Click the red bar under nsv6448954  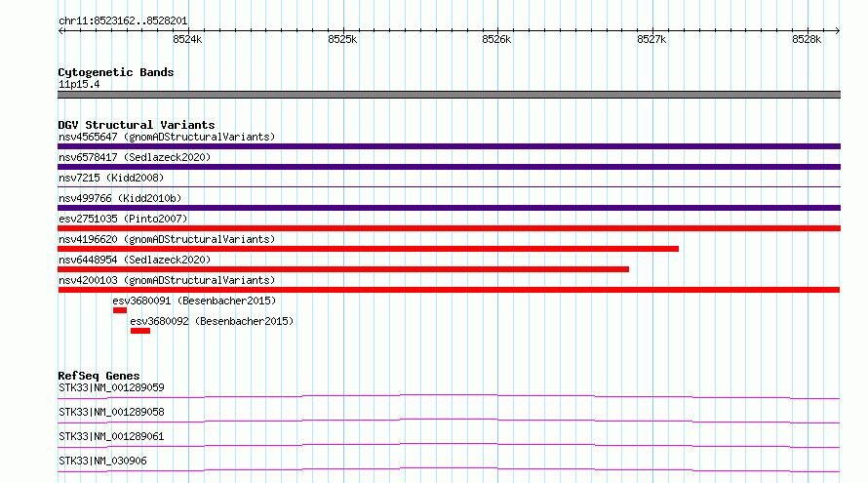tap(343, 269)
